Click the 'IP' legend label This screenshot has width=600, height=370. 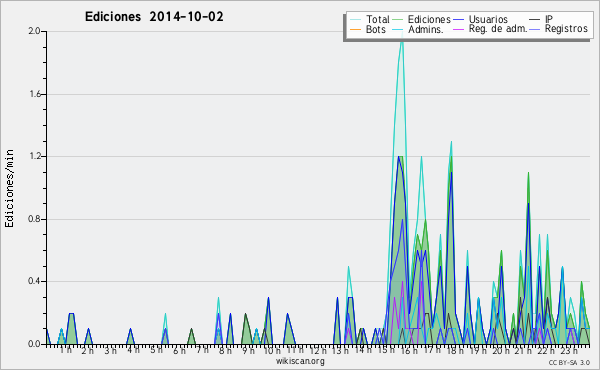pyautogui.click(x=549, y=19)
